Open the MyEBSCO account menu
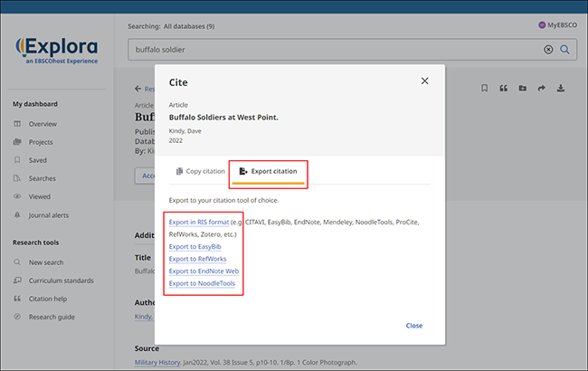This screenshot has width=588, height=371. (x=557, y=25)
